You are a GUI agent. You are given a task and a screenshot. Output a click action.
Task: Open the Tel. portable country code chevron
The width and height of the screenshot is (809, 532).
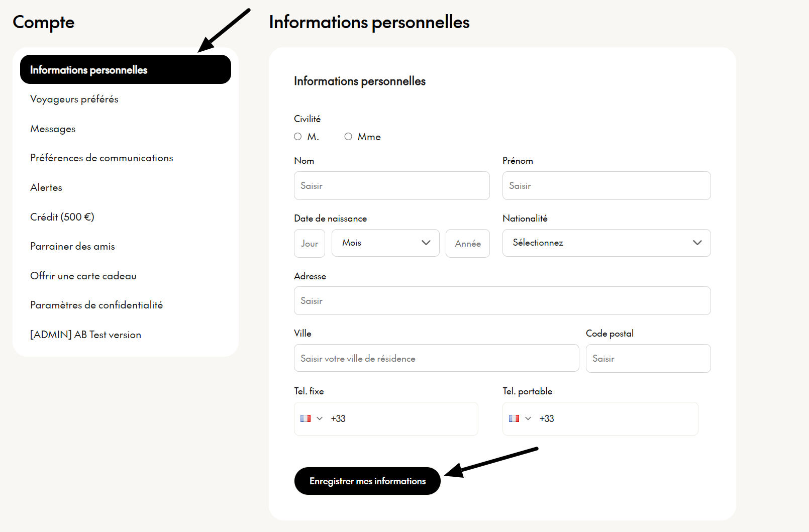pyautogui.click(x=528, y=418)
